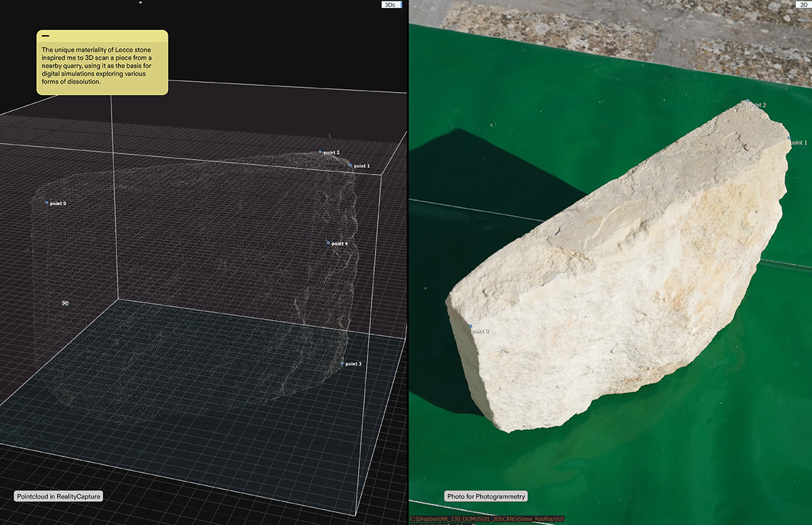This screenshot has width=812, height=525.
Task: Open the 3Ds view label
Action: point(390,5)
